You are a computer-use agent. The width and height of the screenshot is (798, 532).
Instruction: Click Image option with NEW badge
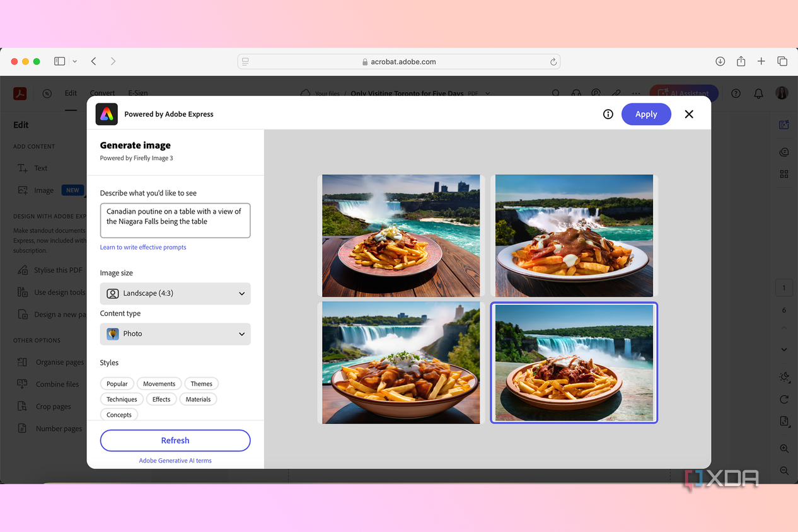click(50, 190)
